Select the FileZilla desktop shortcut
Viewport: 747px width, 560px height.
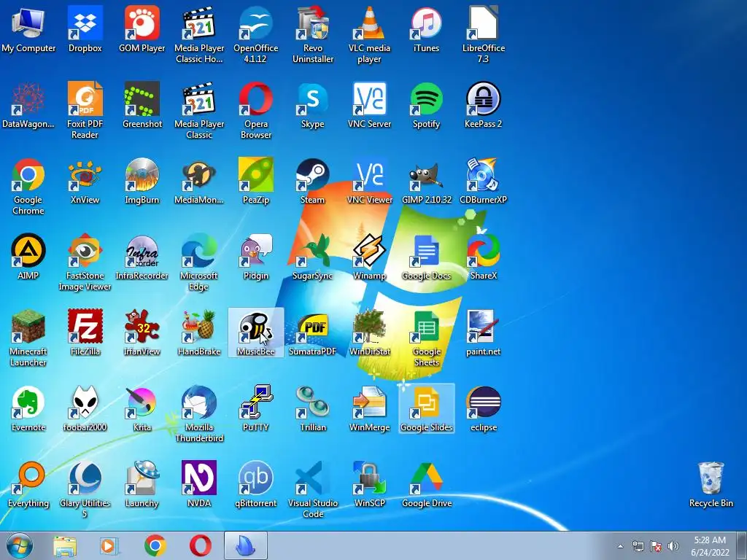pyautogui.click(x=85, y=332)
